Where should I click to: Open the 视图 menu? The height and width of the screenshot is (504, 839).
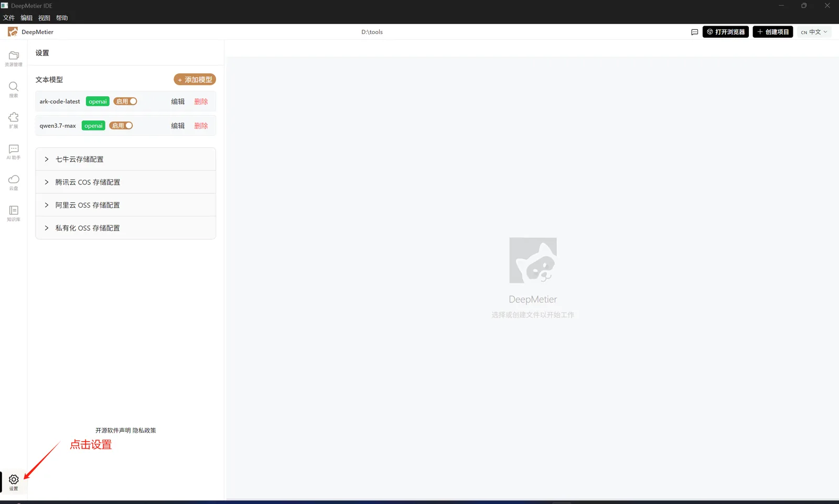(45, 18)
